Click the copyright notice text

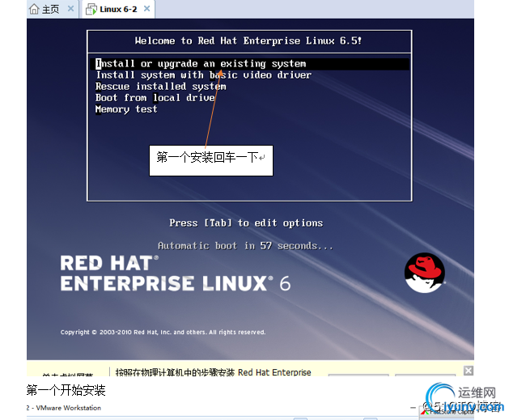pos(163,332)
